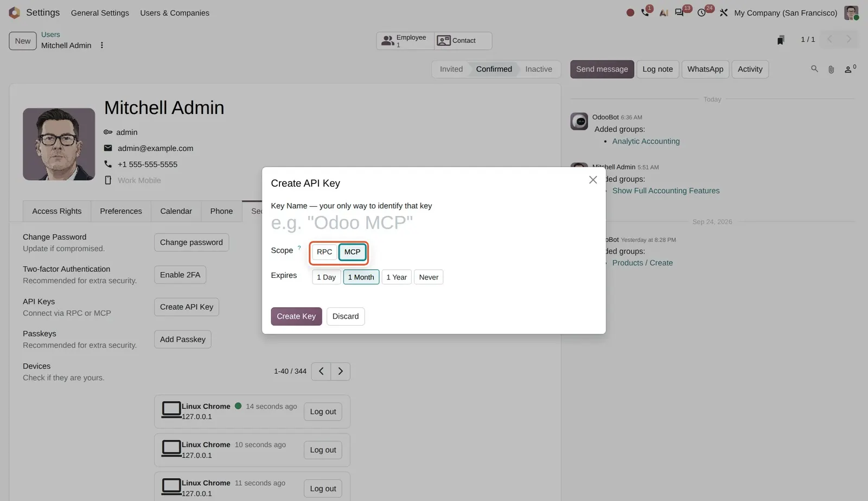The width and height of the screenshot is (868, 501).
Task: Log out Linux Chrome 11 seconds ago device
Action: pos(323,489)
